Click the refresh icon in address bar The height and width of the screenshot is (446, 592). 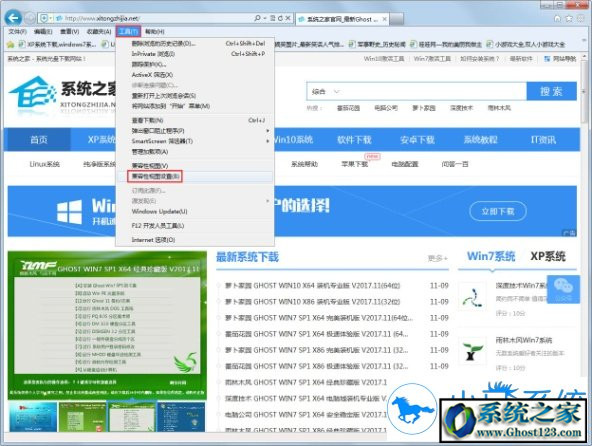[280, 18]
